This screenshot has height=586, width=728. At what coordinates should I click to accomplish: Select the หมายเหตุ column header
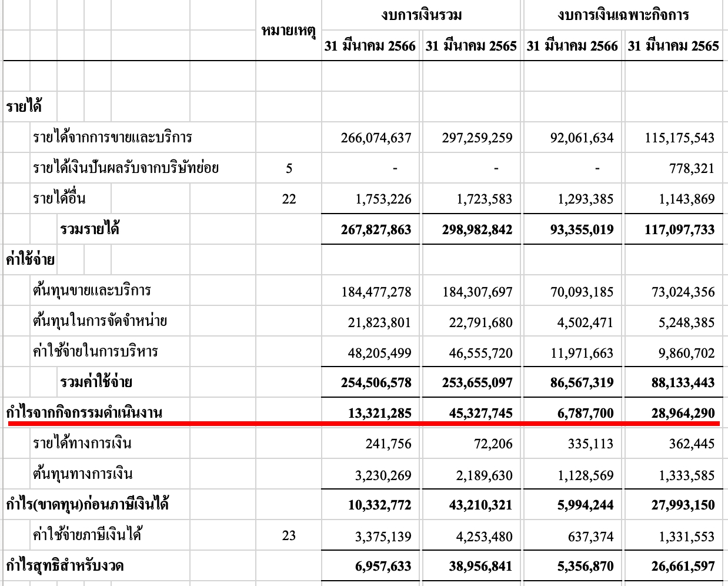289,31
